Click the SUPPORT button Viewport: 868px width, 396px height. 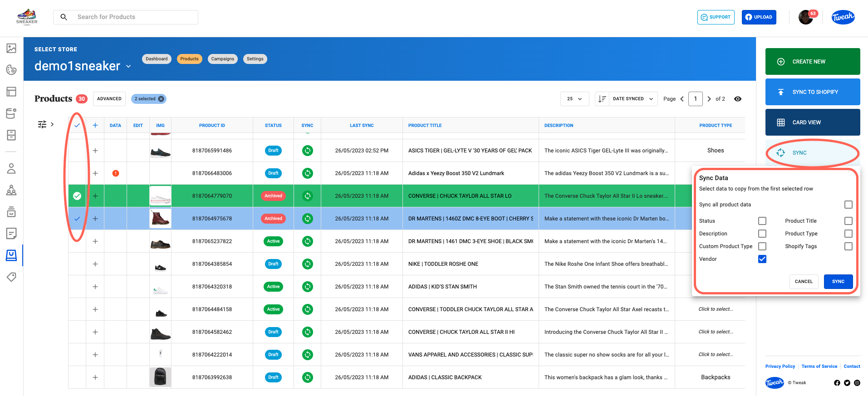coord(716,17)
